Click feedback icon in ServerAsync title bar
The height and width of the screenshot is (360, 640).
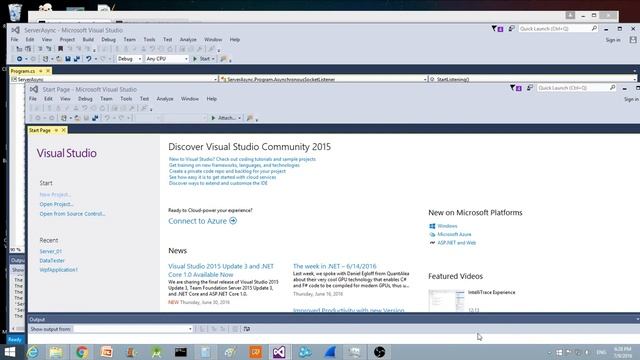click(x=511, y=29)
